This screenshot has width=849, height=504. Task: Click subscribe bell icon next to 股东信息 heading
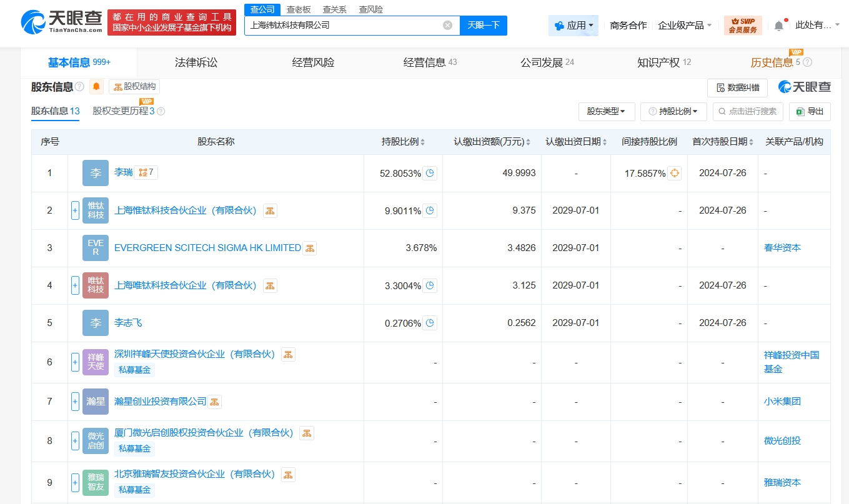[x=97, y=87]
